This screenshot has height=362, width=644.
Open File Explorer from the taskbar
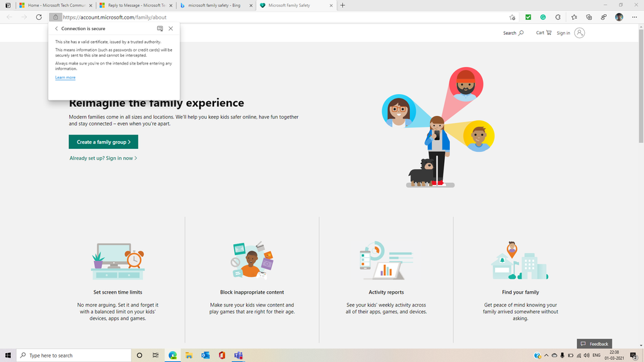coord(189,356)
